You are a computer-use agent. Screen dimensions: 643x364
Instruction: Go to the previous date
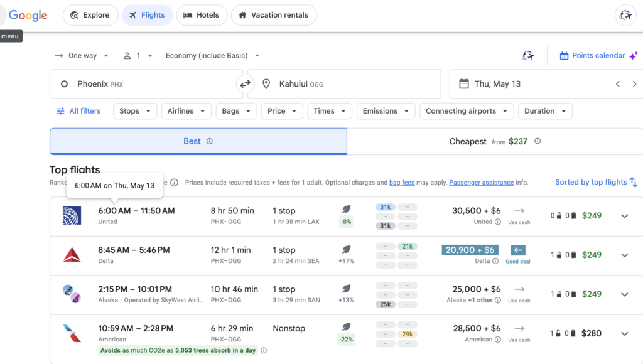point(618,84)
